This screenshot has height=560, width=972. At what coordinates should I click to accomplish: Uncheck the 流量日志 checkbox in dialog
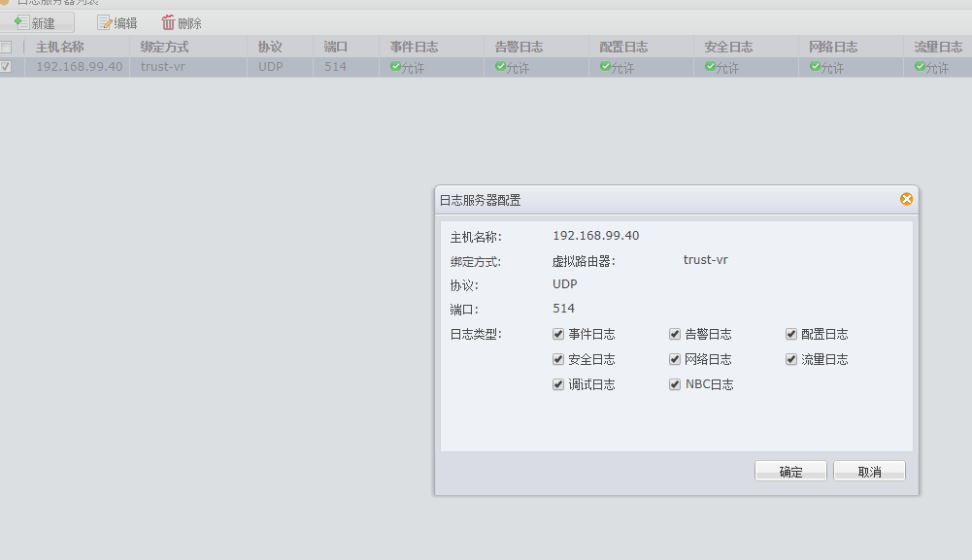pyautogui.click(x=791, y=359)
